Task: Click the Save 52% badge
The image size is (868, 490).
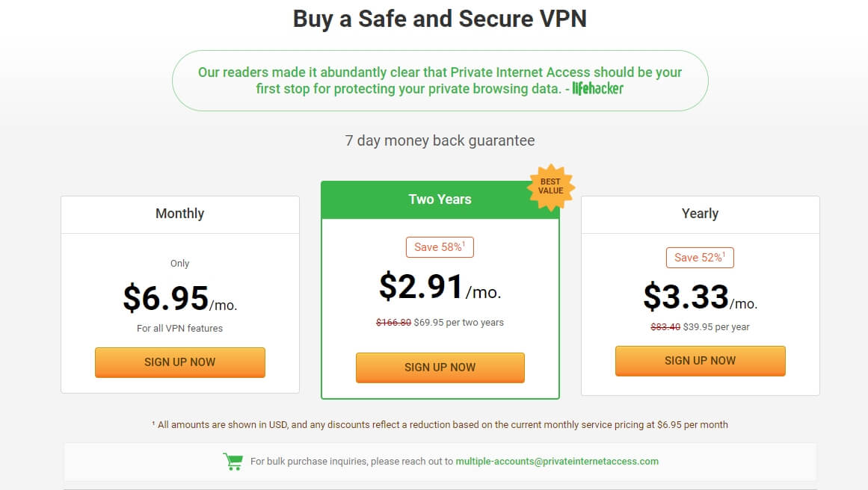Action: (701, 258)
